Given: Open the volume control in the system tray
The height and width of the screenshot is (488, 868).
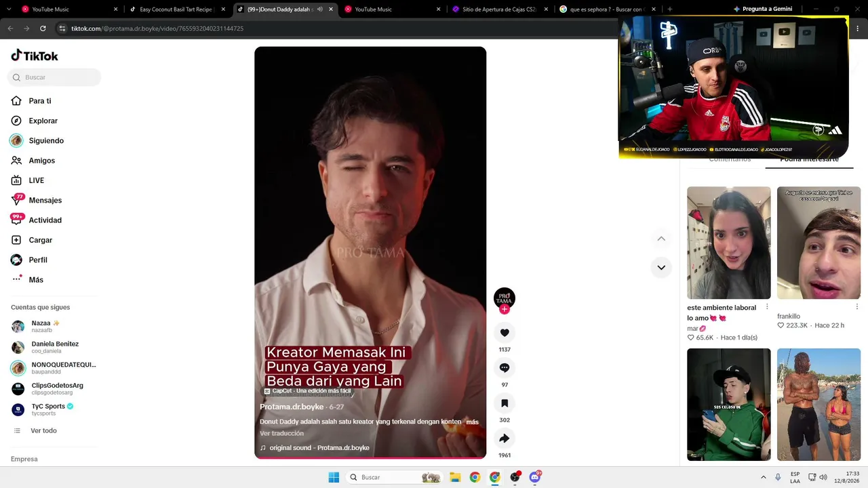Looking at the screenshot, I should pos(823,477).
